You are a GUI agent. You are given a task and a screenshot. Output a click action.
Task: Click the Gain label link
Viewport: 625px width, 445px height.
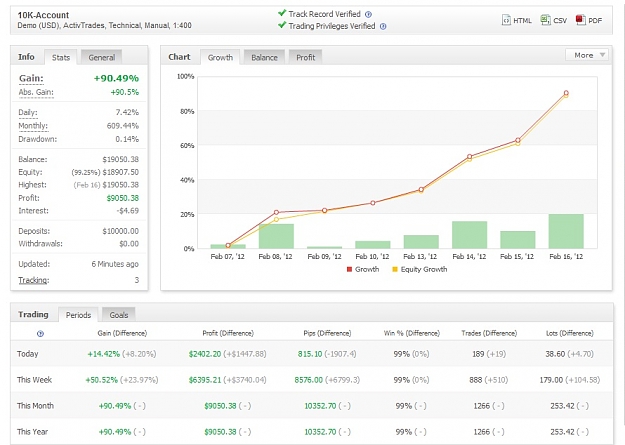point(31,78)
